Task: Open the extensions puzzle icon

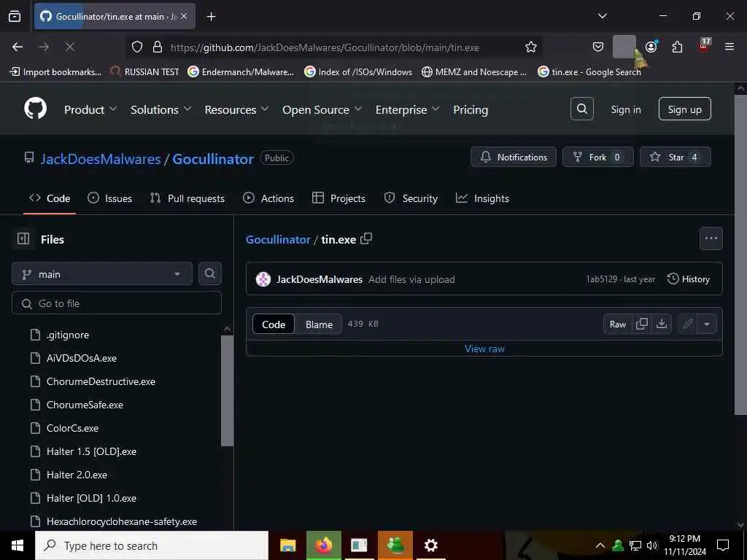Action: pyautogui.click(x=677, y=47)
